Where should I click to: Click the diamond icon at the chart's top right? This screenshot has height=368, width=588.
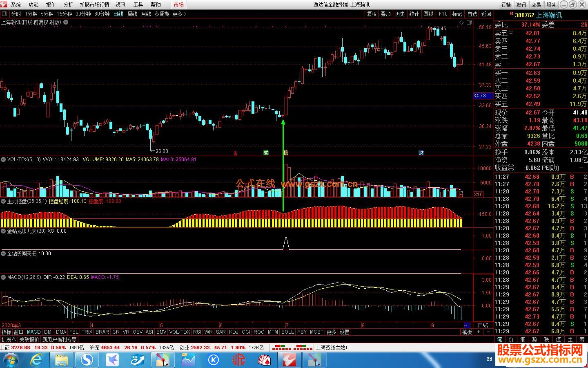pos(461,22)
